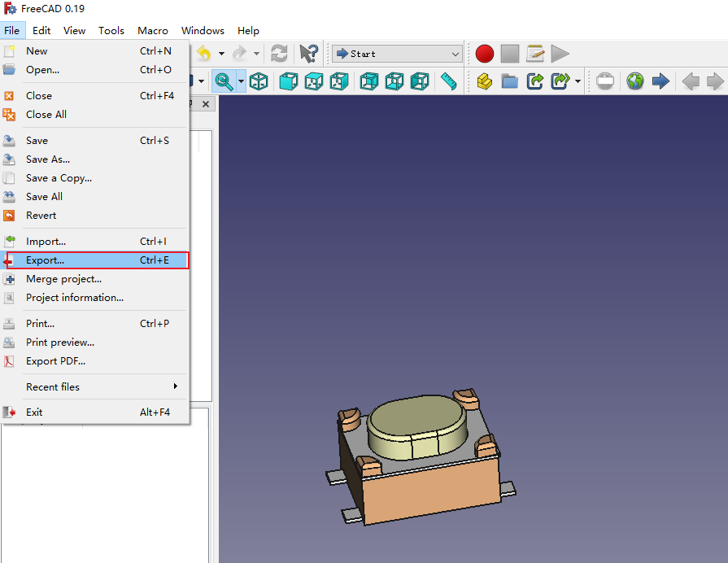Open the Edit menu

coord(41,31)
